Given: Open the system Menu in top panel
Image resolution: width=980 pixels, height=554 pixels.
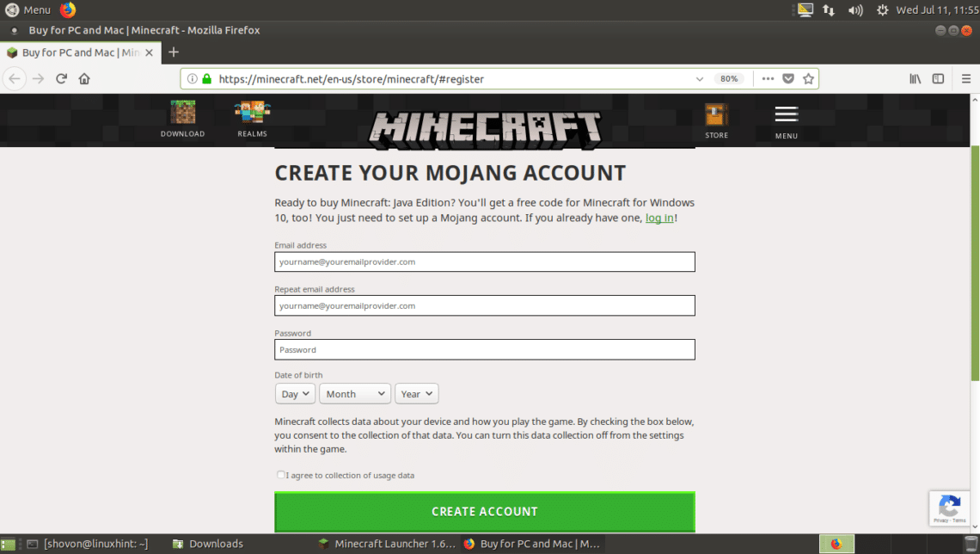Looking at the screenshot, I should pos(28,10).
